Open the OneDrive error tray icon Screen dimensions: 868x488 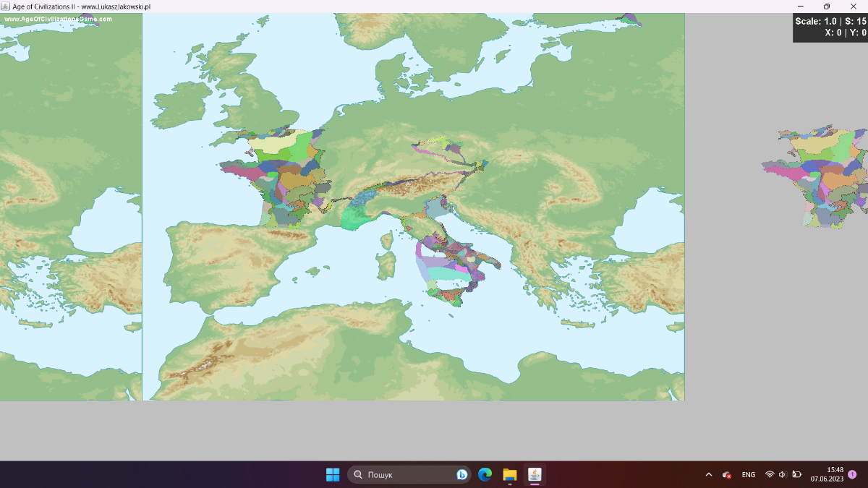click(x=727, y=474)
